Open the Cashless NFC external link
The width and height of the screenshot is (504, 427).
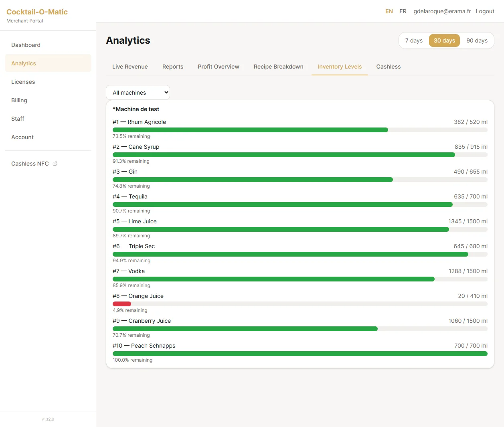pyautogui.click(x=48, y=164)
